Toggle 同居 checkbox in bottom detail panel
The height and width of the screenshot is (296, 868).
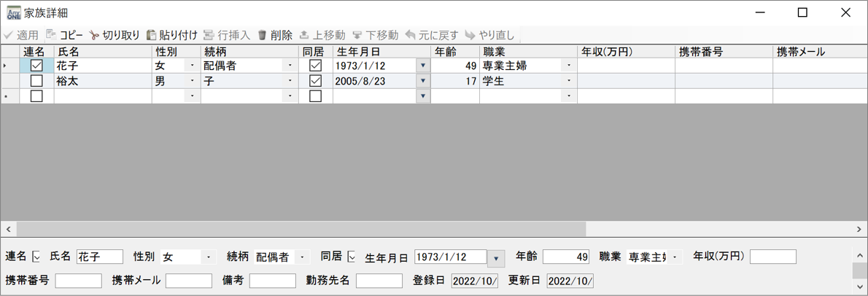(x=351, y=257)
